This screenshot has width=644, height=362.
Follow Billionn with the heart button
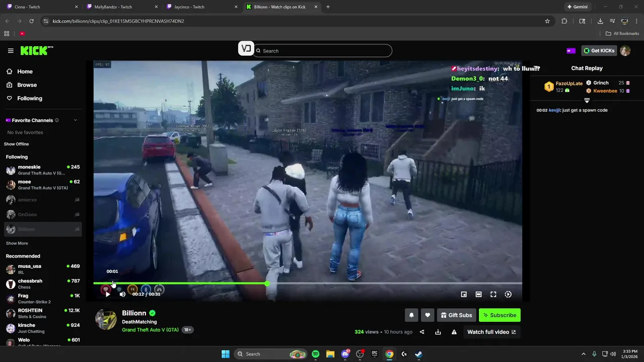coord(428,315)
